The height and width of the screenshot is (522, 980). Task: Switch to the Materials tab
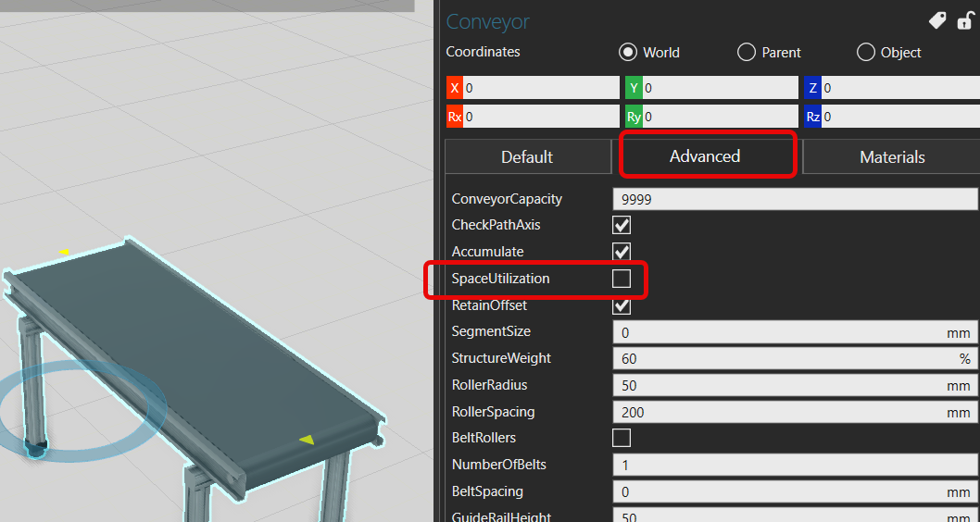[x=892, y=157]
